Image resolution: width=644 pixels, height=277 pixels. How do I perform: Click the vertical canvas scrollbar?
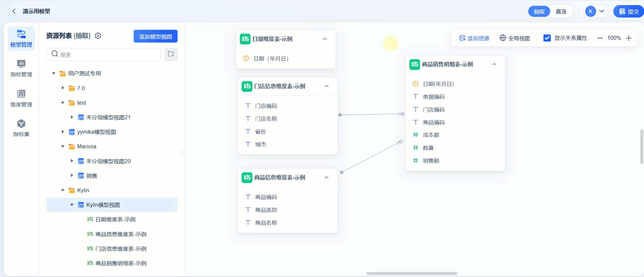[x=642, y=147]
